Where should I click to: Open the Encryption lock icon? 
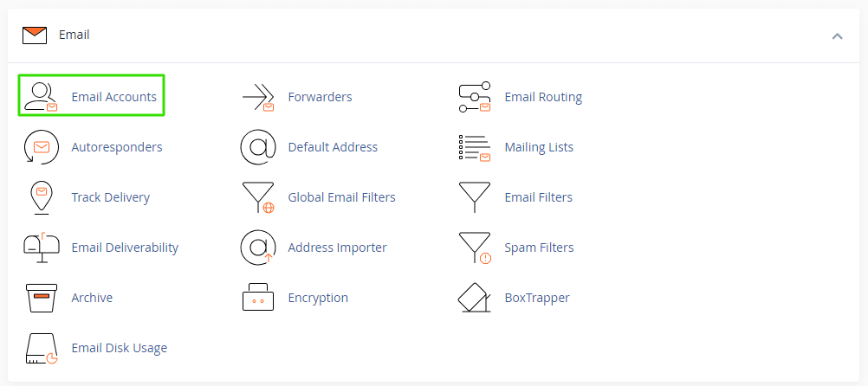coord(257,298)
